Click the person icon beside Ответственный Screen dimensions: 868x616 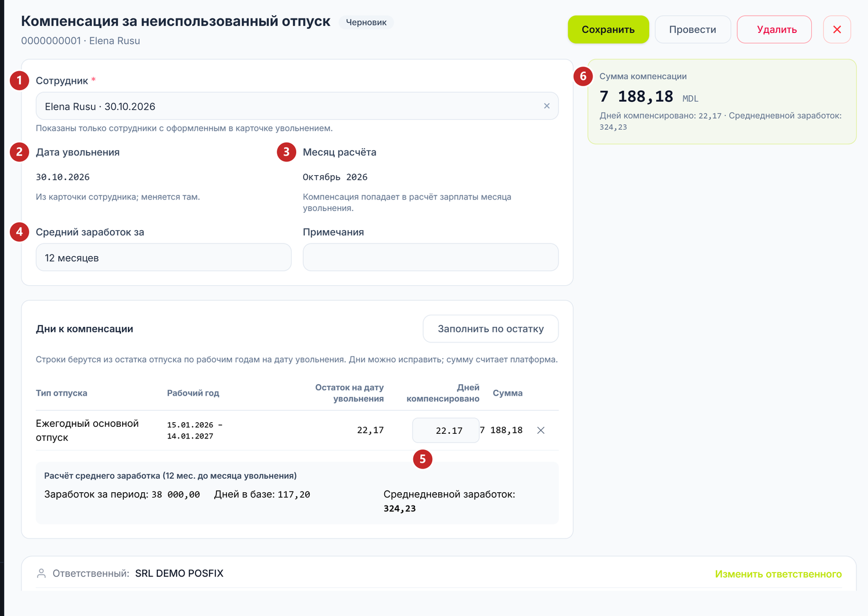[x=42, y=573]
